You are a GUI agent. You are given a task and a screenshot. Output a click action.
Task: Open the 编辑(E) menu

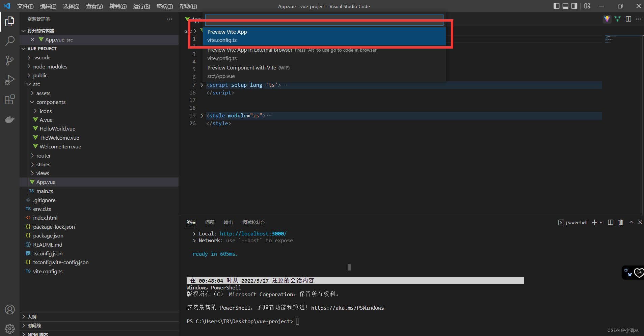pyautogui.click(x=48, y=6)
